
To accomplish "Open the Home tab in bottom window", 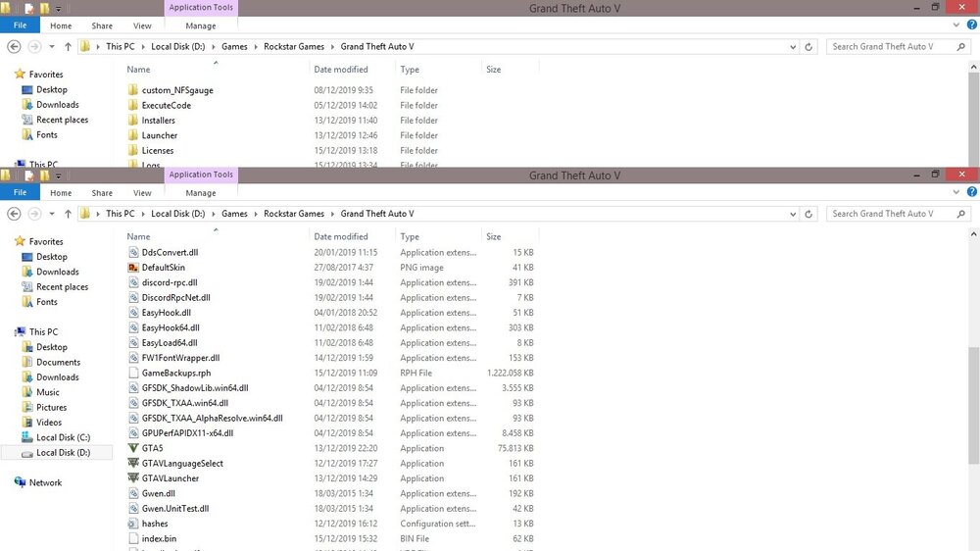I will 61,192.
